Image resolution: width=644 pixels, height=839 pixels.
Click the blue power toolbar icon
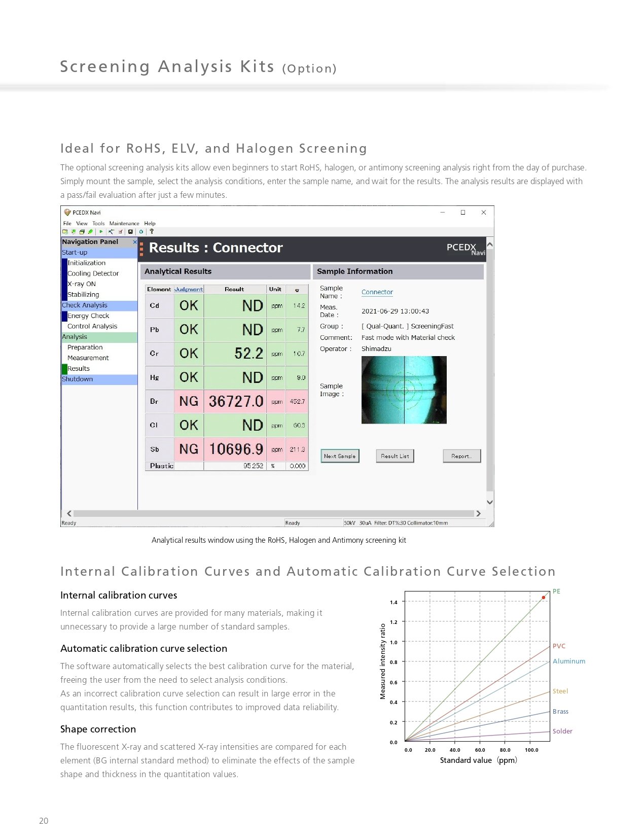point(141,232)
